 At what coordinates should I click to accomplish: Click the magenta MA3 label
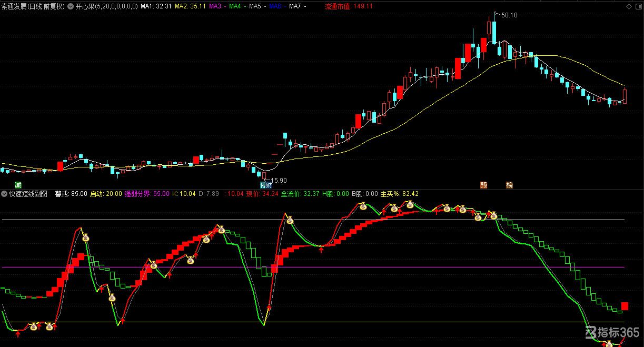(218, 6)
